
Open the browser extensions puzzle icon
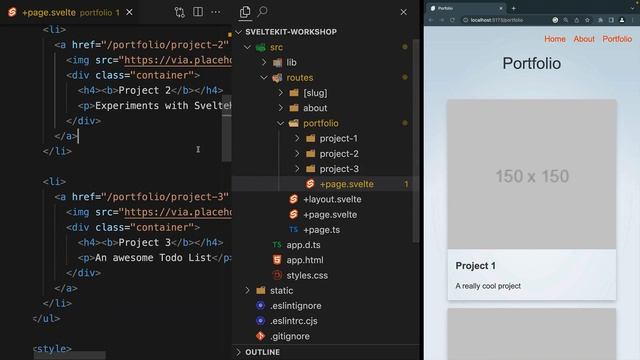pos(600,20)
